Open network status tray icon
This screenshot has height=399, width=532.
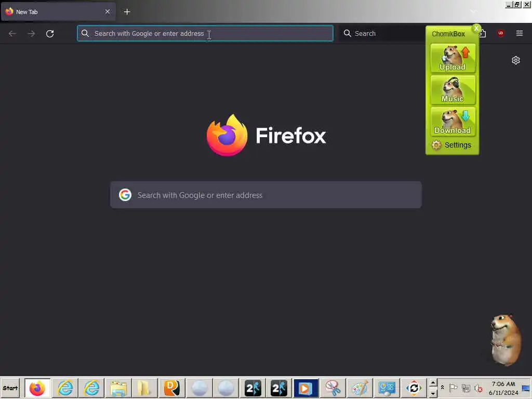coord(466,388)
